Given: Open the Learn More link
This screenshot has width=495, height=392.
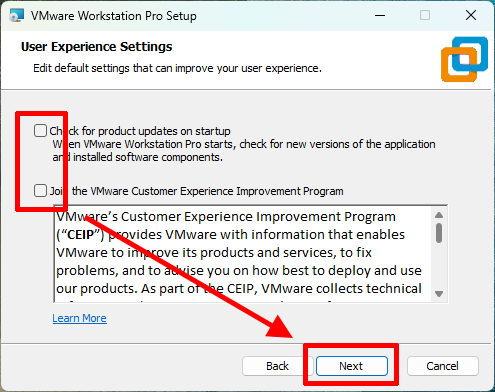Looking at the screenshot, I should (80, 318).
